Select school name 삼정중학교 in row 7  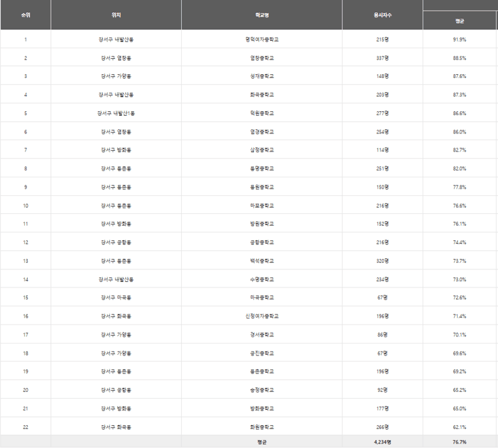coord(262,150)
